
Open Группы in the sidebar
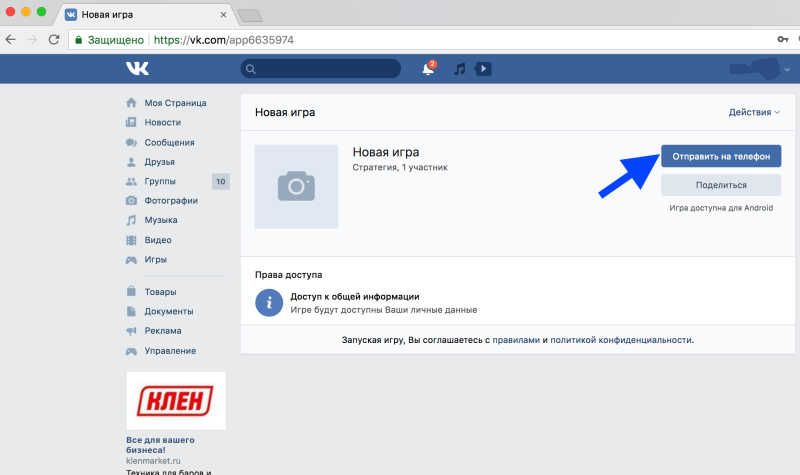[x=160, y=181]
